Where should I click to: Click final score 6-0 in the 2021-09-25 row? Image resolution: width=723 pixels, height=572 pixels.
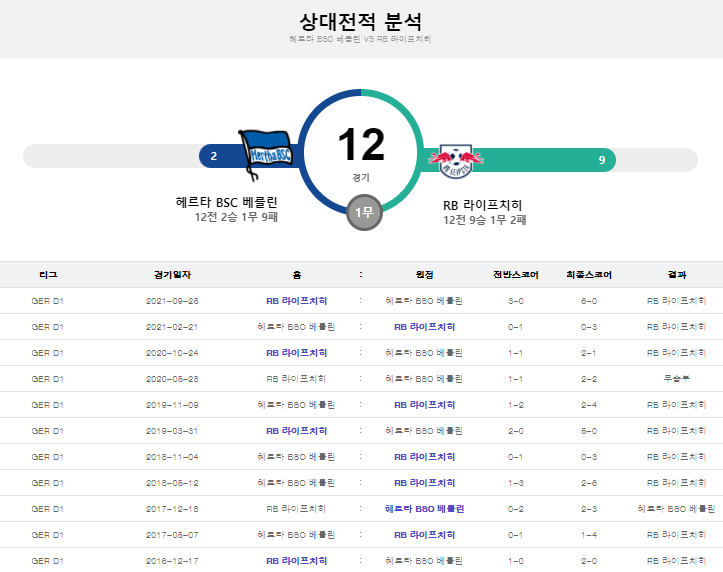(589, 301)
